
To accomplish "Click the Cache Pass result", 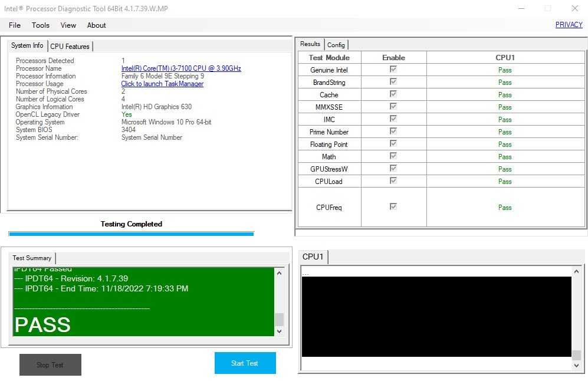I will click(505, 95).
